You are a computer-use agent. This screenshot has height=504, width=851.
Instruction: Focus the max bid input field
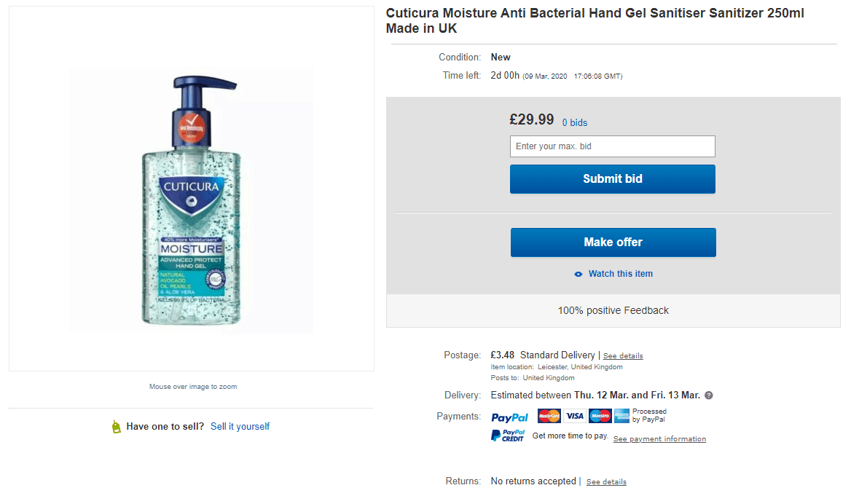612,146
